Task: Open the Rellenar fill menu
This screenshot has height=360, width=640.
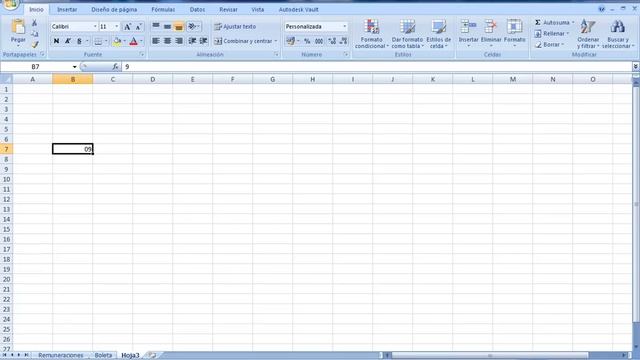Action: (551, 33)
